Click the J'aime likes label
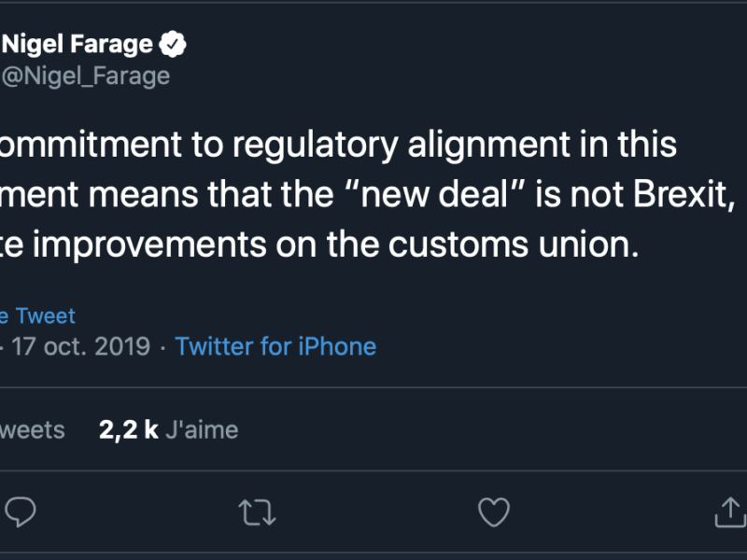This screenshot has width=747, height=560. tap(202, 429)
